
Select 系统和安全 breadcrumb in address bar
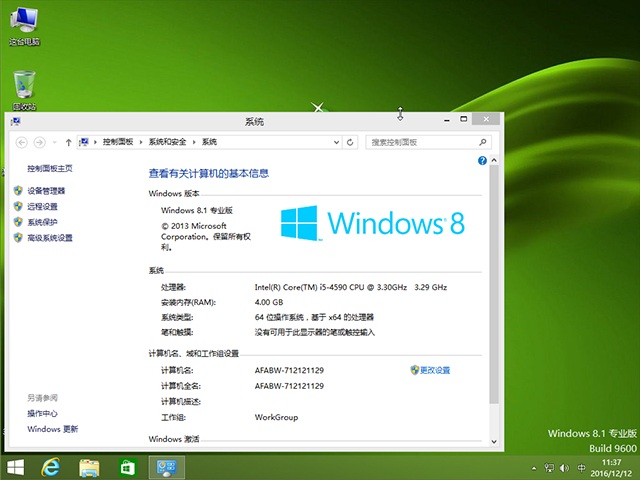point(167,142)
